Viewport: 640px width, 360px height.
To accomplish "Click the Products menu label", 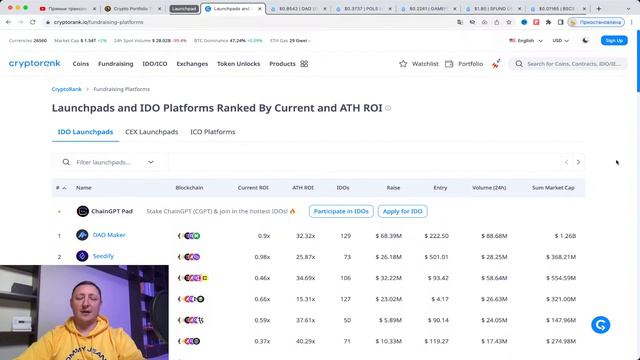I will tap(282, 64).
